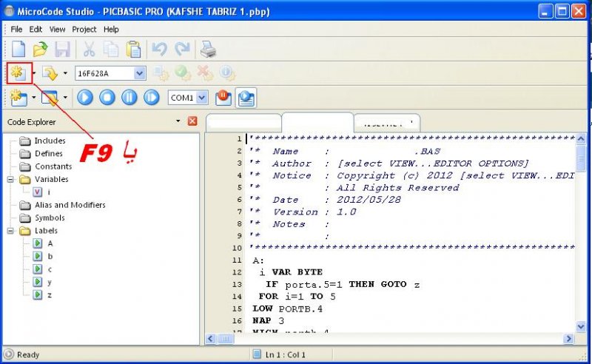Open the Compile button dropdown arrow
This screenshot has width=592, height=364.
pos(34,73)
